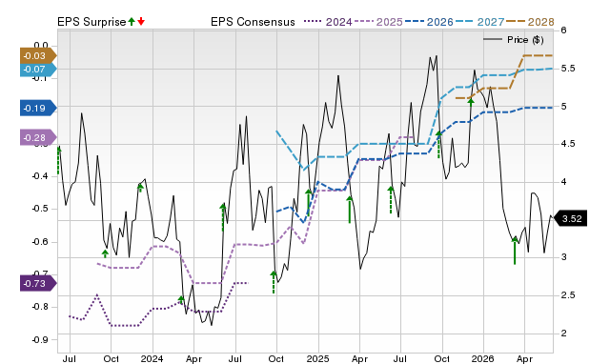The width and height of the screenshot is (610, 364).
Task: Select the 2025 label on the time axis
Action: click(317, 358)
